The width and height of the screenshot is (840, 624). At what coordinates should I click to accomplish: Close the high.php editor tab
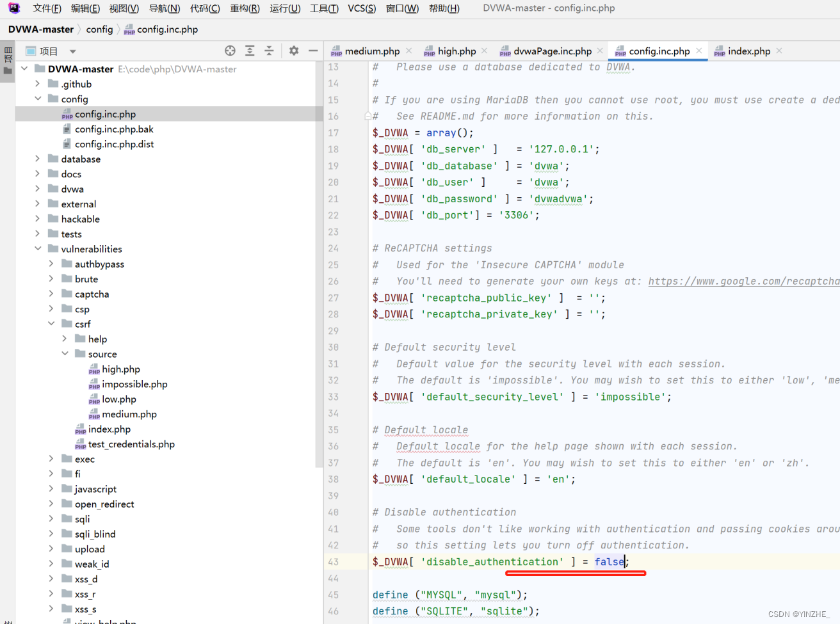tap(485, 51)
